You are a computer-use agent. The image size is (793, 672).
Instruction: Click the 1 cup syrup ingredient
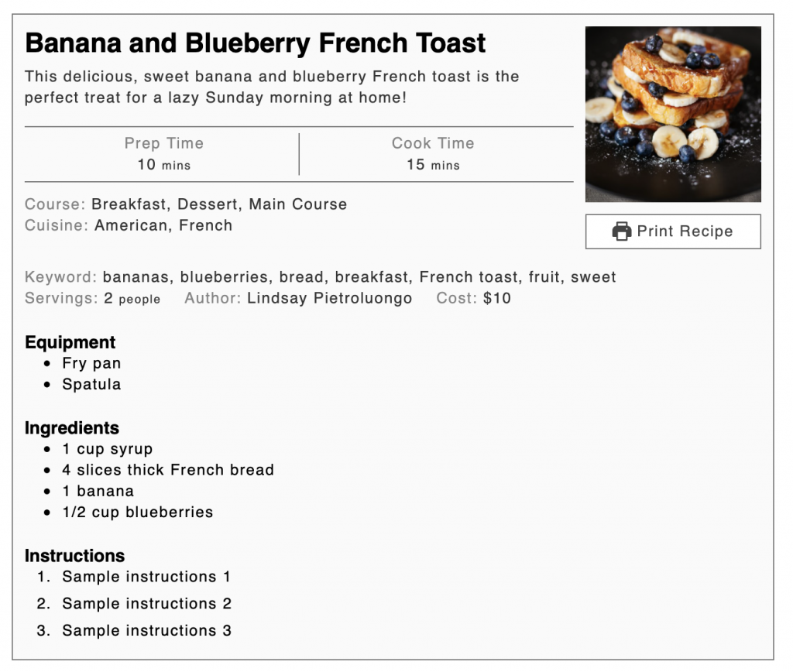(x=107, y=449)
